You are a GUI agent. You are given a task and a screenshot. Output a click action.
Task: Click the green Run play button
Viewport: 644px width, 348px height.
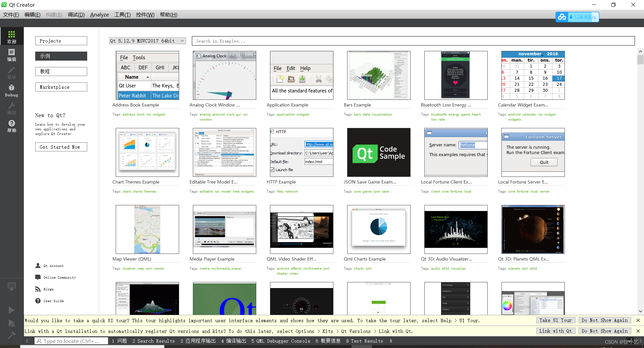click(11, 310)
